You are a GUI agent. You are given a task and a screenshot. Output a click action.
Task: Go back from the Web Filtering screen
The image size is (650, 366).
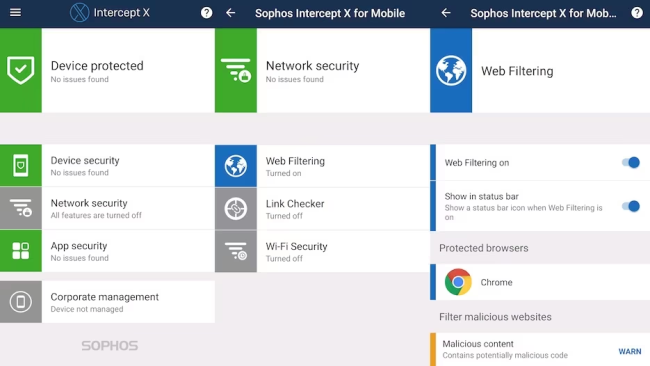click(446, 13)
